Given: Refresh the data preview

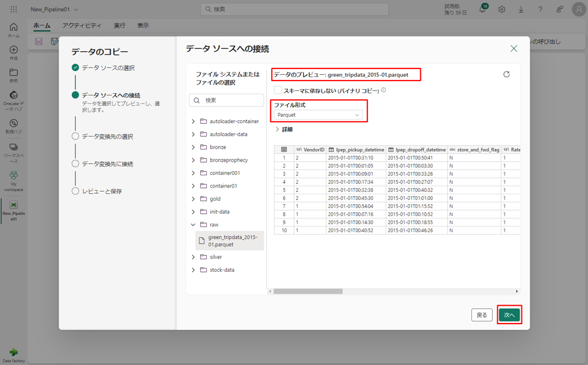Looking at the screenshot, I should (506, 74).
